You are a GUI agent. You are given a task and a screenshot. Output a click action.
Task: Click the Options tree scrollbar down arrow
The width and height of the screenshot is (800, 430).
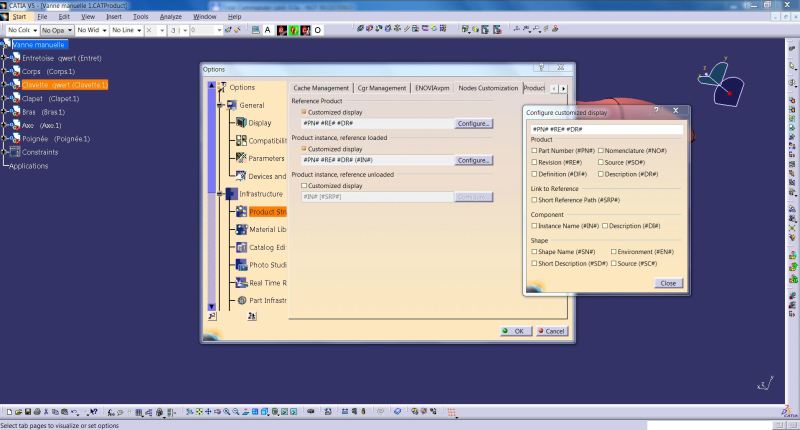pos(212,307)
